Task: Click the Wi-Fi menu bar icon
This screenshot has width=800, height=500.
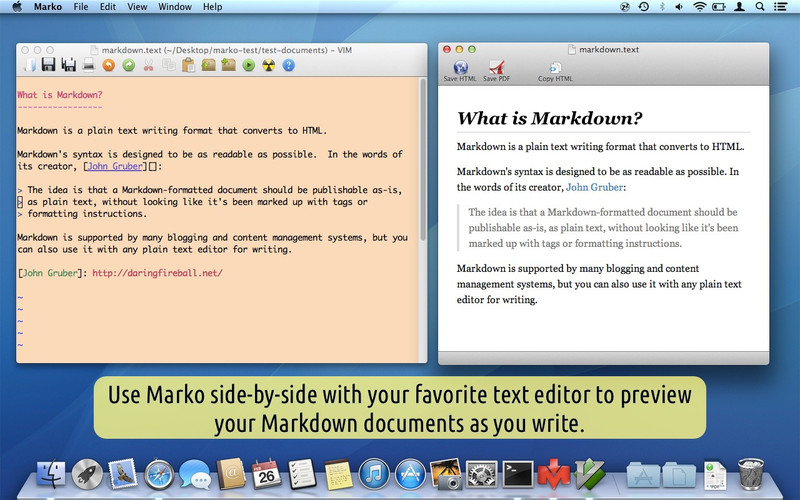Action: 699,7
